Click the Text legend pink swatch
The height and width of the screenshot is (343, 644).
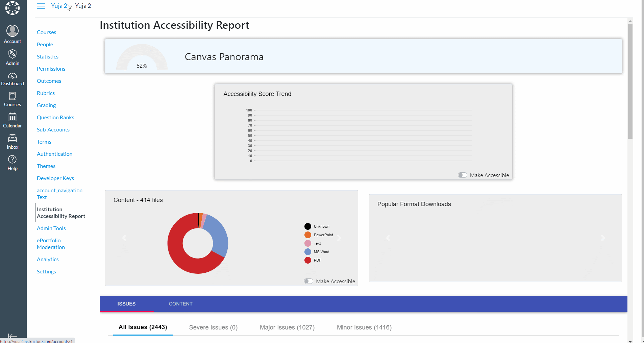point(308,243)
